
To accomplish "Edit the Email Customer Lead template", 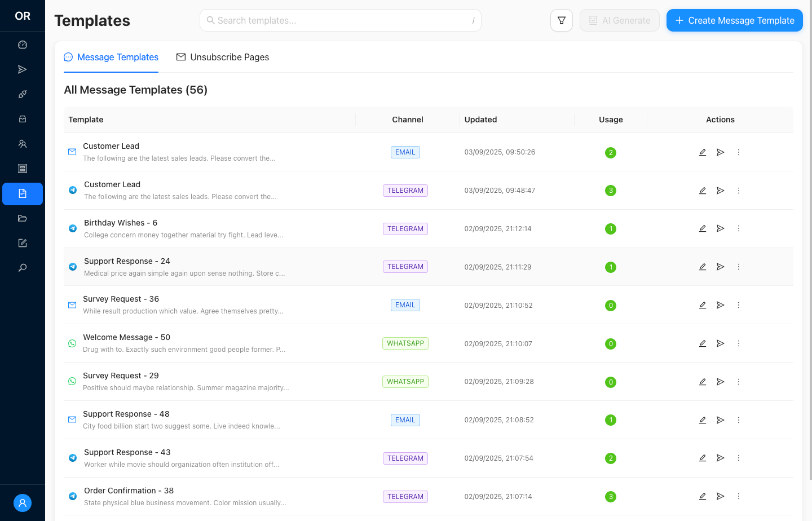I will click(x=703, y=152).
